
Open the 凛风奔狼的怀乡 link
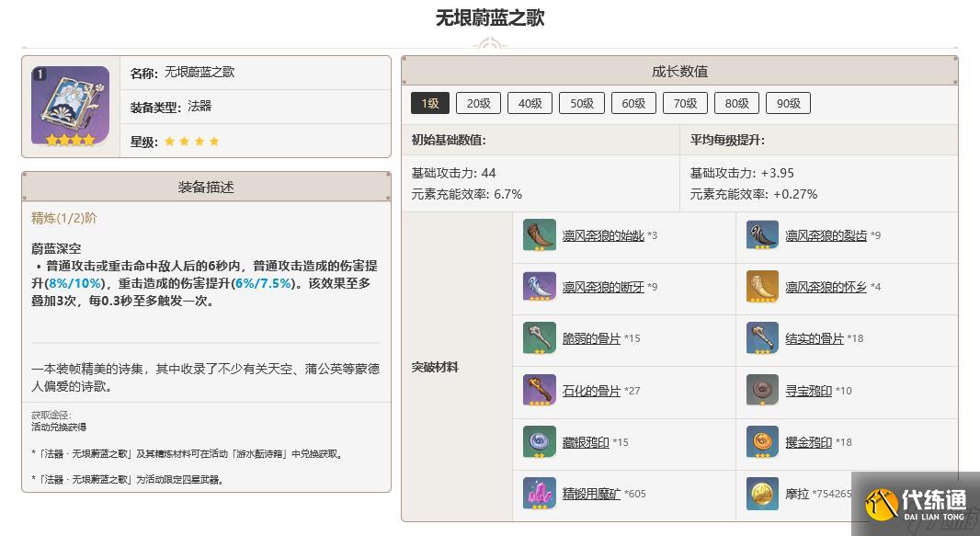(x=826, y=287)
